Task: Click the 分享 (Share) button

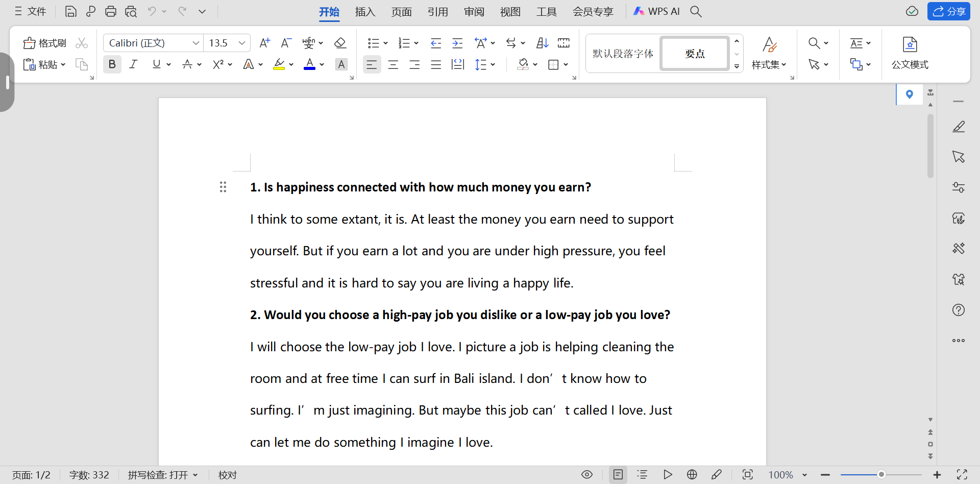Action: 949,11
